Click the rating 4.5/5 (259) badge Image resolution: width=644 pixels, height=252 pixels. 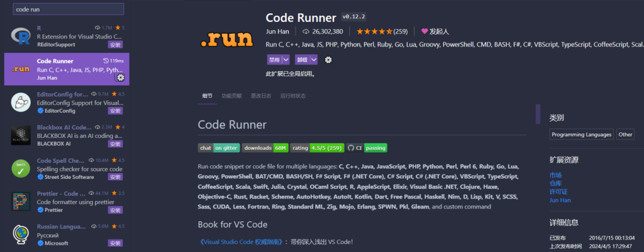tap(317, 148)
